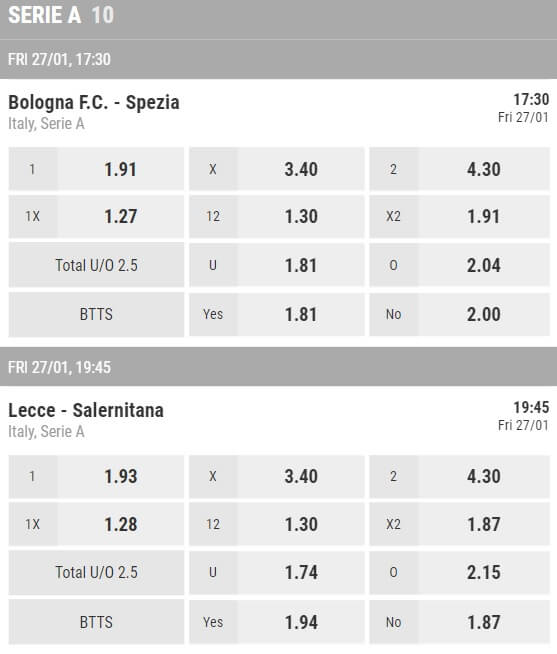Select Over 2.5 goals at 2.04

pyautogui.click(x=459, y=265)
